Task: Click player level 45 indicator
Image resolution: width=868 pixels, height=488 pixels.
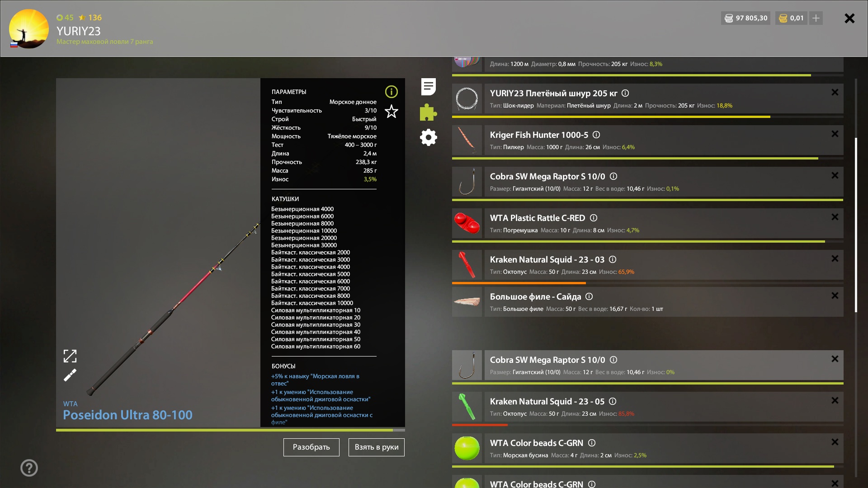Action: [x=65, y=18]
